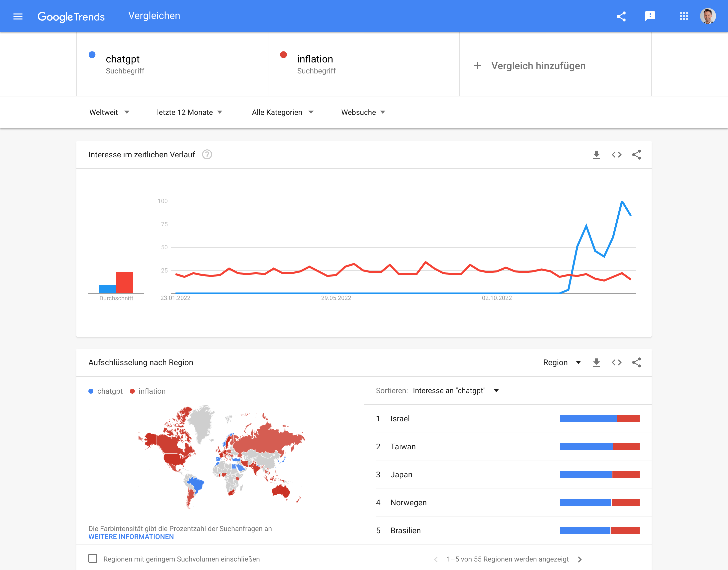Go to previous page of regions
Image resolution: width=728 pixels, height=570 pixels.
pos(436,559)
